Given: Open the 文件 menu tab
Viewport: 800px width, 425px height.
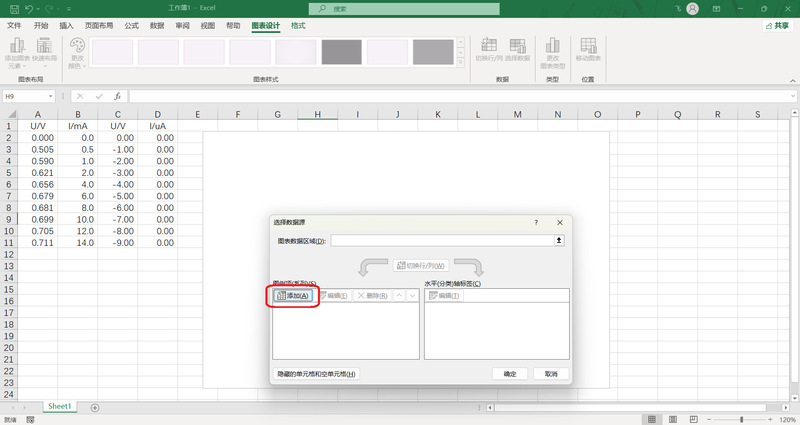Looking at the screenshot, I should click(x=14, y=26).
